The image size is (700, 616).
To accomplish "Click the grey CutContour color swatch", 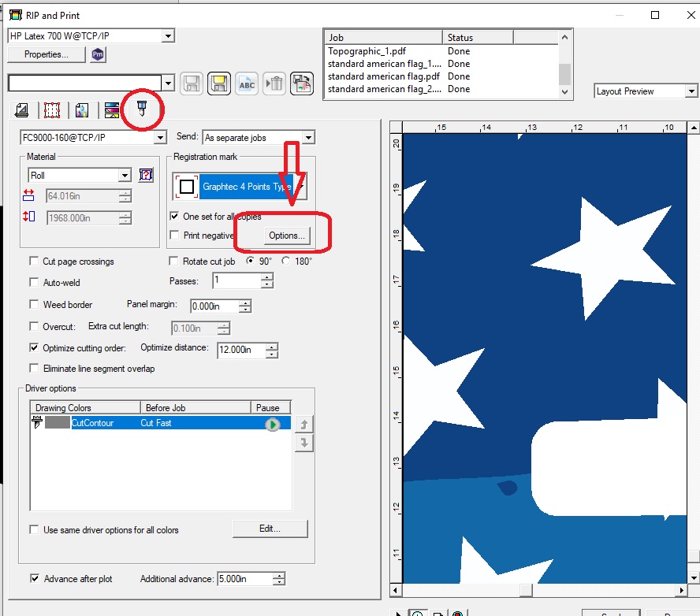I will point(57,422).
